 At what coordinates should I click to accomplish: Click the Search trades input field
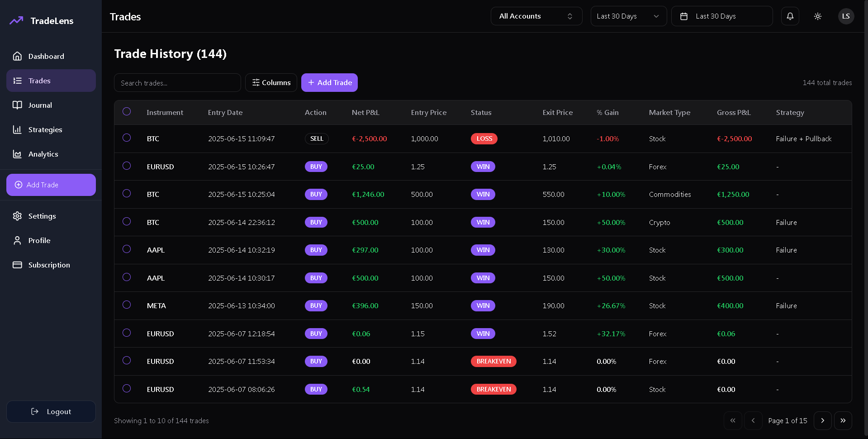coord(177,83)
